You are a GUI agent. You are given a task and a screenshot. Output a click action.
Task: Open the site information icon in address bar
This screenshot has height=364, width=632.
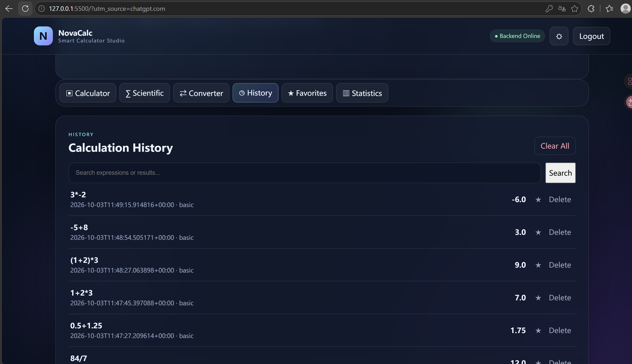42,9
